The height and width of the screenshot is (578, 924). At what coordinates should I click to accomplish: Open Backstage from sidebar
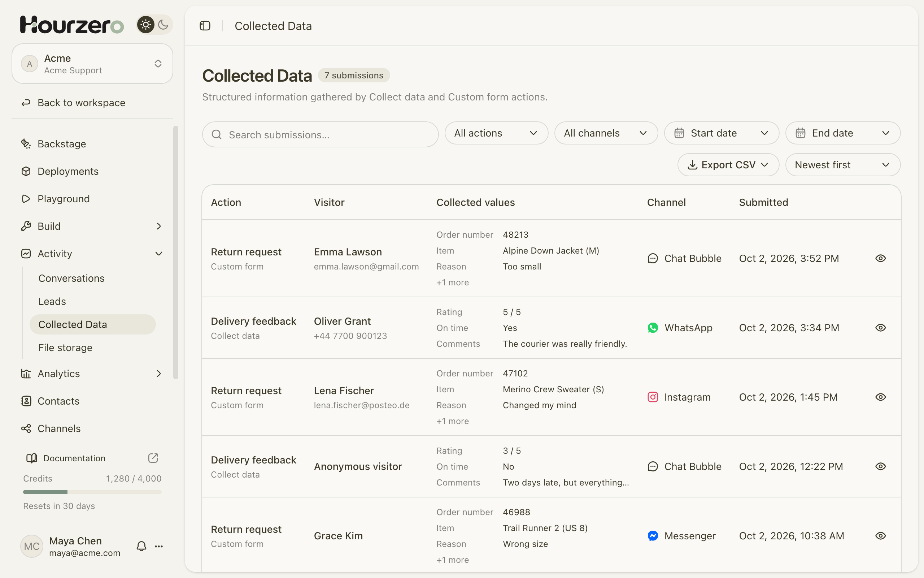click(x=92, y=144)
